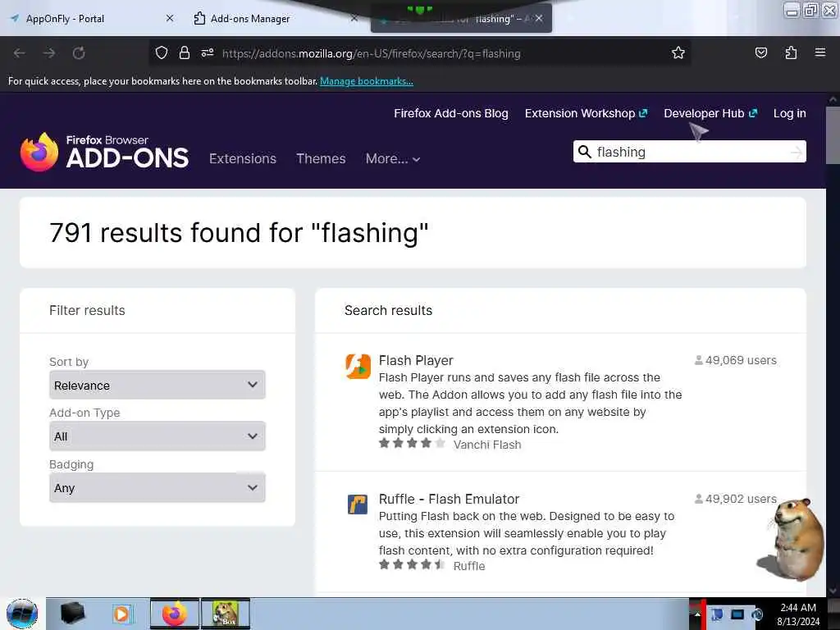The height and width of the screenshot is (630, 840).
Task: Open the Manage bookmarks link
Action: [367, 81]
